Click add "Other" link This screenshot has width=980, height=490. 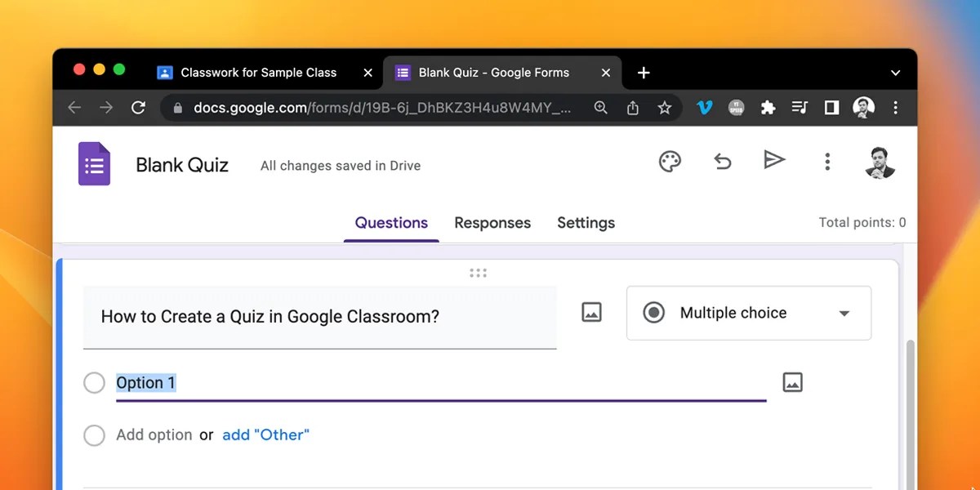coord(265,434)
